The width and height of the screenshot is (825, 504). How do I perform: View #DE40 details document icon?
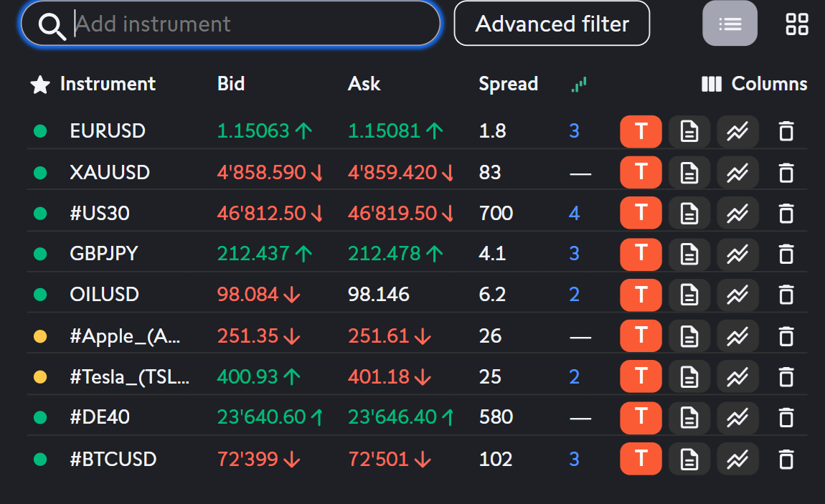point(689,418)
